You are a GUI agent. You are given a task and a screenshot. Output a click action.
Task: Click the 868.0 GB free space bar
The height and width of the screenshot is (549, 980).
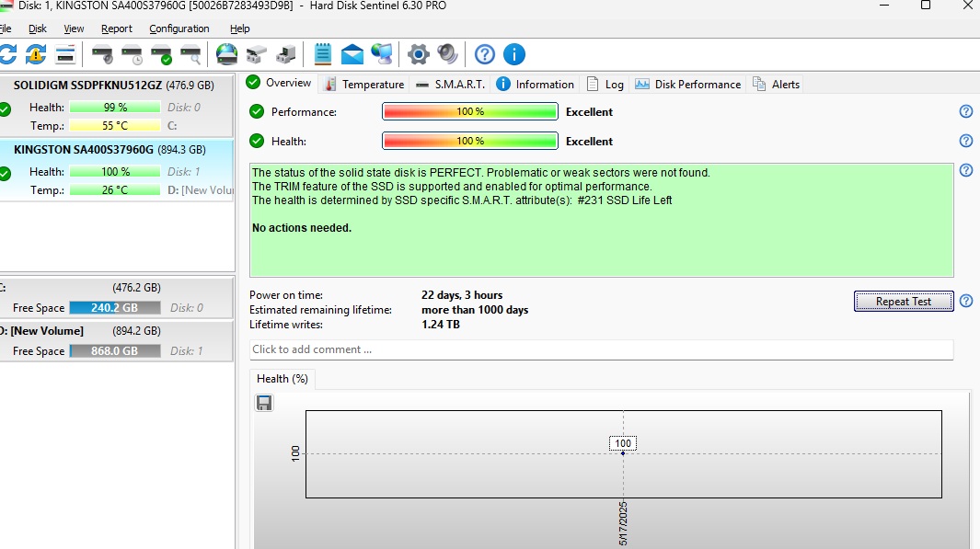(115, 351)
